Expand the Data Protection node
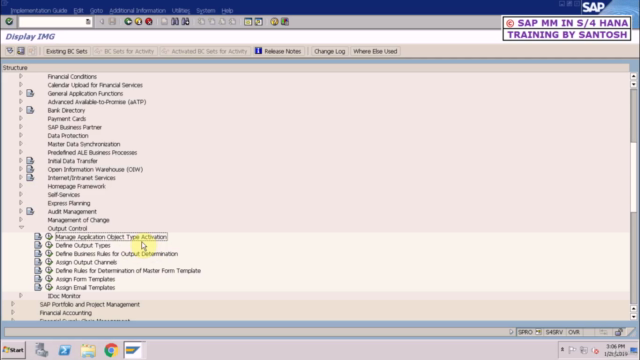Screen dimensions: 640x360 (21, 135)
